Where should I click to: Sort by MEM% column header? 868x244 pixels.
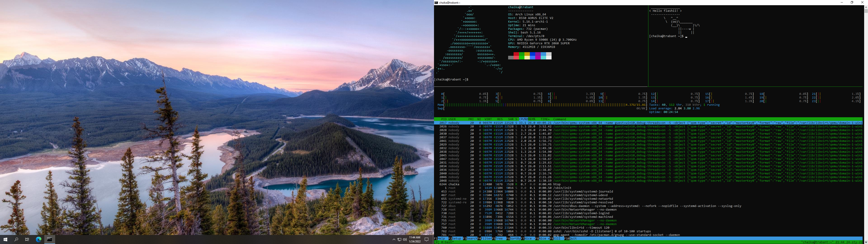pos(532,119)
